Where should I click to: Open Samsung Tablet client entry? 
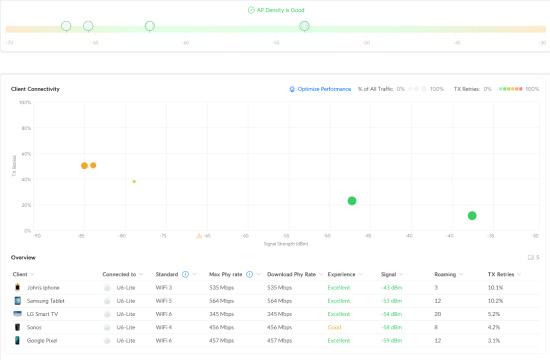click(46, 301)
